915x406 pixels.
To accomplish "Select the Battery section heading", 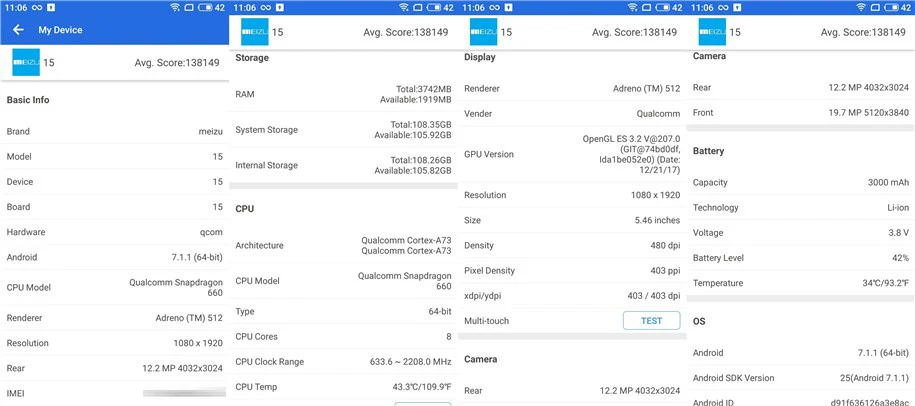I will [708, 151].
